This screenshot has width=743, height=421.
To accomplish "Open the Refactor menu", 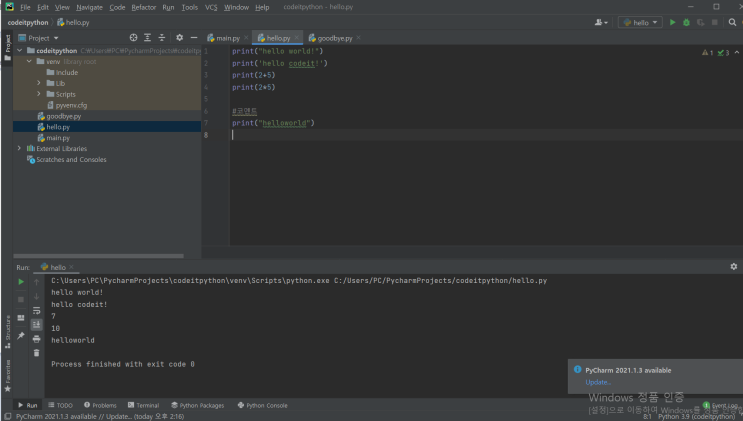I will (144, 7).
